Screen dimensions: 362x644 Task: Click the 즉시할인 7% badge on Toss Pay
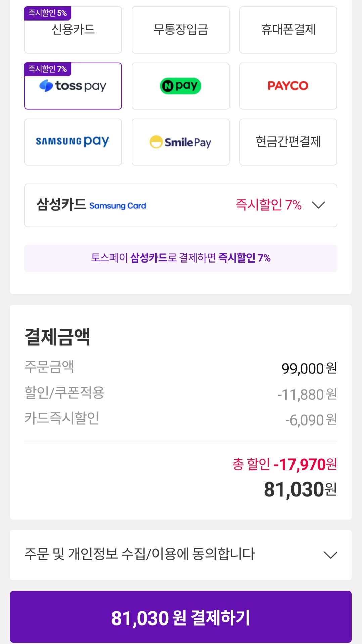[x=47, y=69]
